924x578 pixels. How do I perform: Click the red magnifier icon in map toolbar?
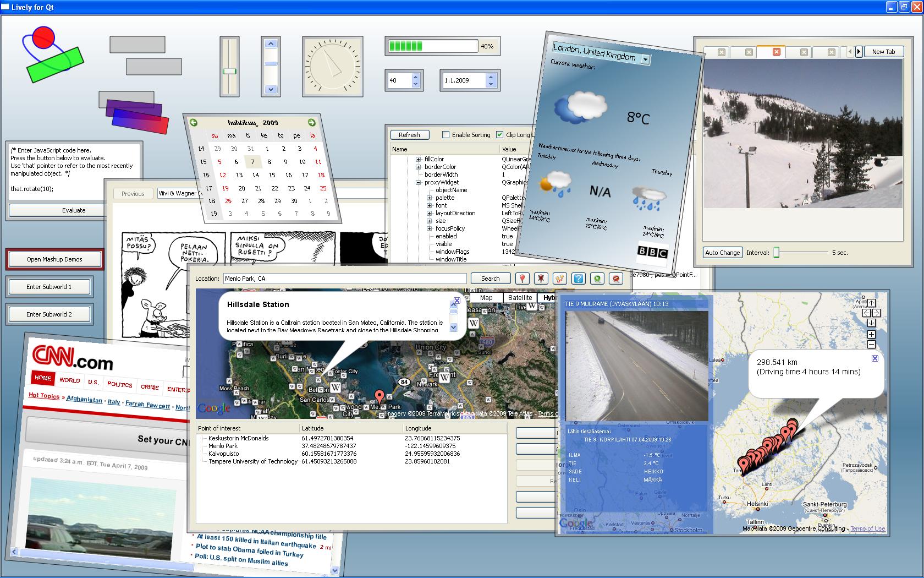tap(616, 279)
